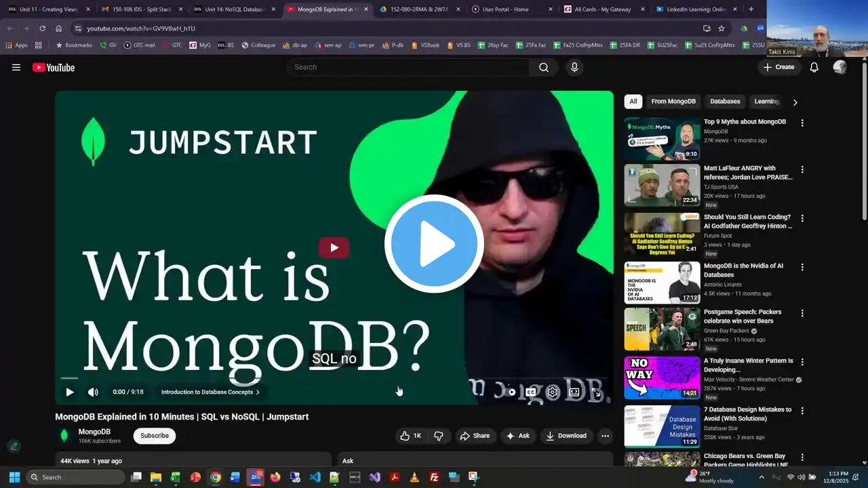
Task: Go to the browser home page
Action: [59, 28]
